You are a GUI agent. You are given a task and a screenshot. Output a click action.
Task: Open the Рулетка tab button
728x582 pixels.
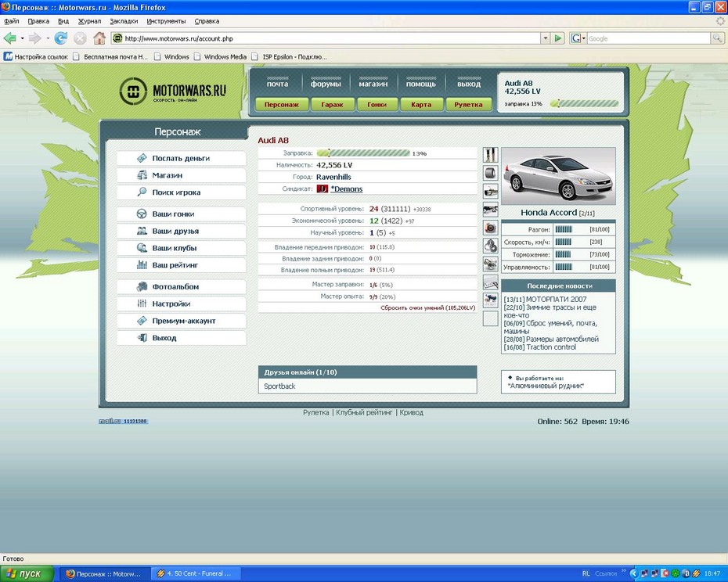click(x=468, y=104)
